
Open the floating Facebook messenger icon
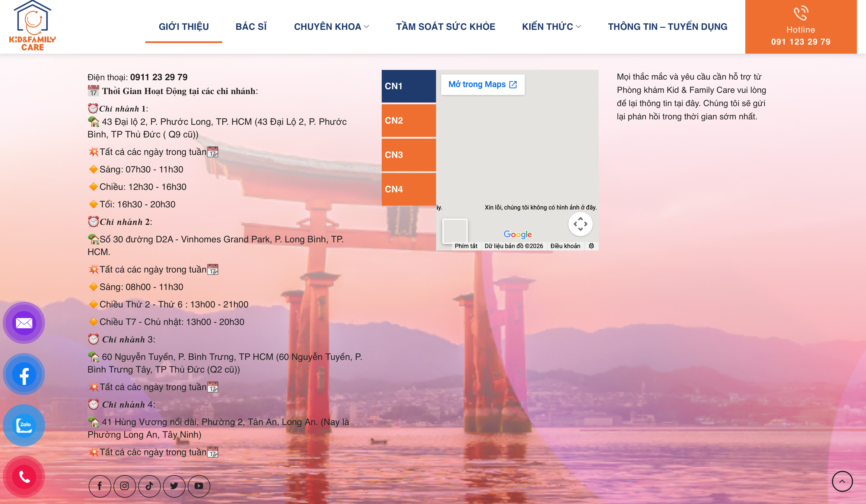coord(24,374)
